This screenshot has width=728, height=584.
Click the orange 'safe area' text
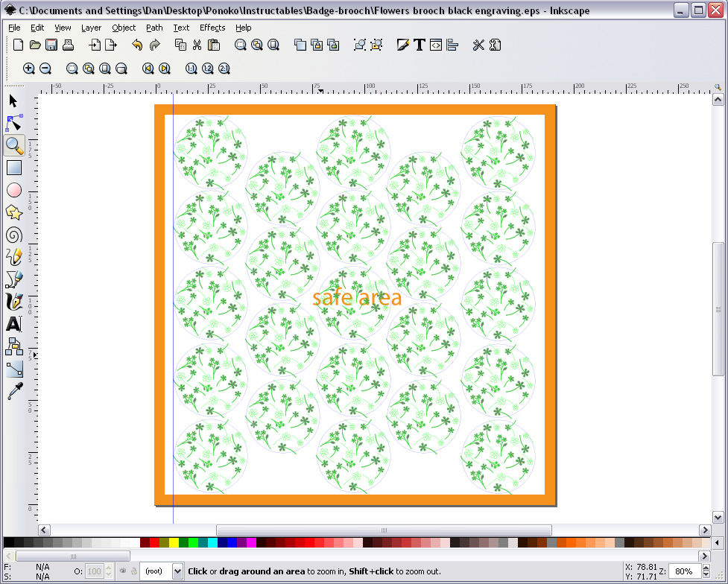click(x=357, y=298)
